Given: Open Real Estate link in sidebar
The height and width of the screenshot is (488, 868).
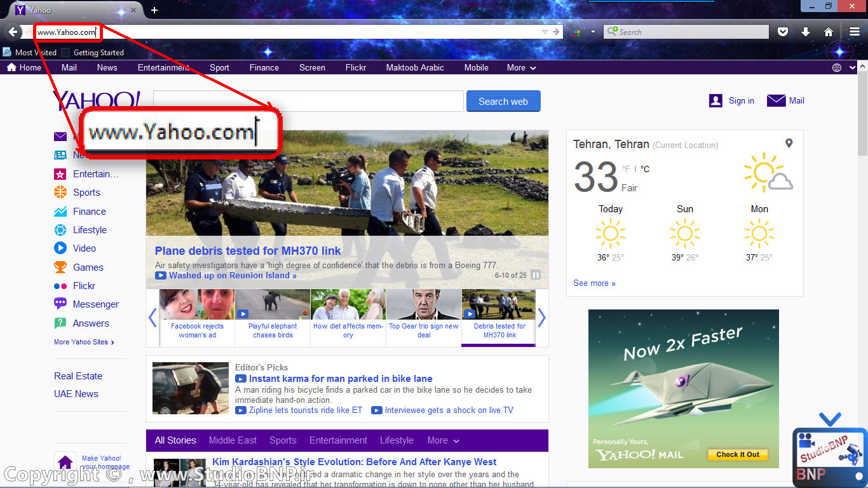Looking at the screenshot, I should (x=78, y=376).
